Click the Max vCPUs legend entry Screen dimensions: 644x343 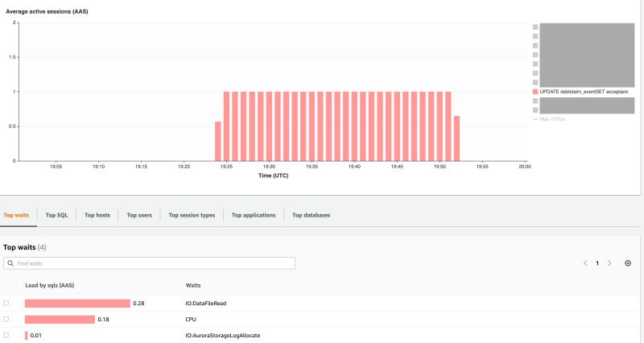tap(549, 119)
